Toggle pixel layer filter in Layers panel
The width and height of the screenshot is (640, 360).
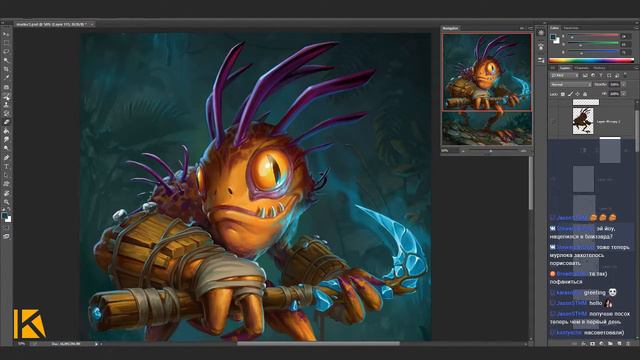point(585,76)
